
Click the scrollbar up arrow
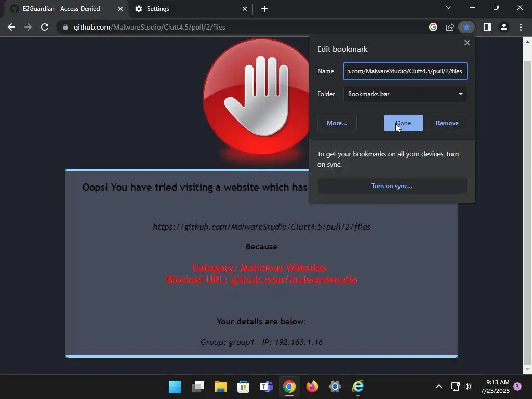pyautogui.click(x=527, y=42)
